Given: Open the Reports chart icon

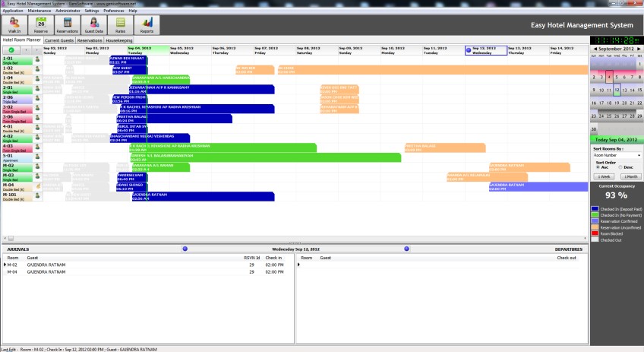Looking at the screenshot, I should click(x=147, y=24).
